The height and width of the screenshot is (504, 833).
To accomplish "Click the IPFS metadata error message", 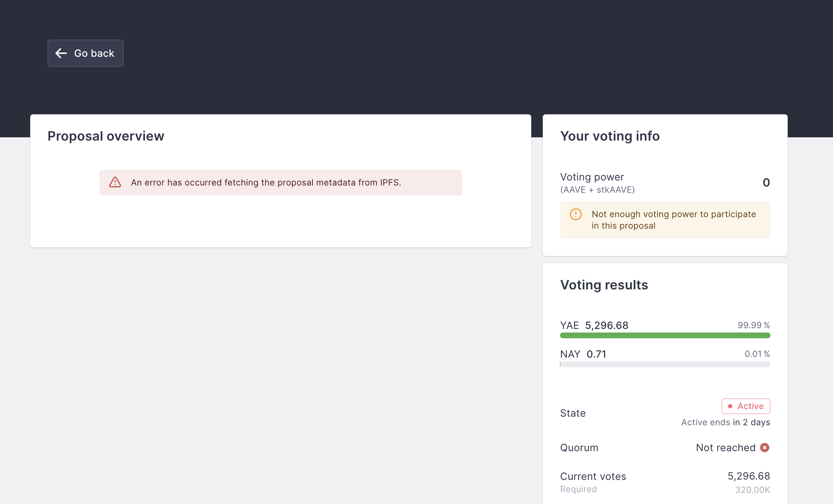I will [x=266, y=183].
